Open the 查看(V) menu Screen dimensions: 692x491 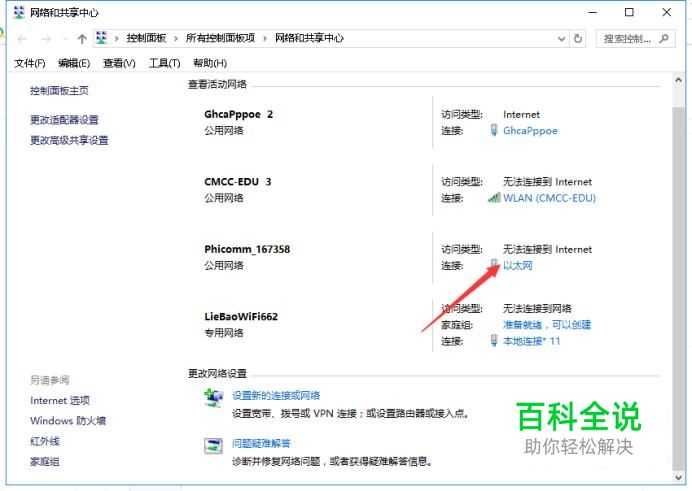tap(119, 63)
